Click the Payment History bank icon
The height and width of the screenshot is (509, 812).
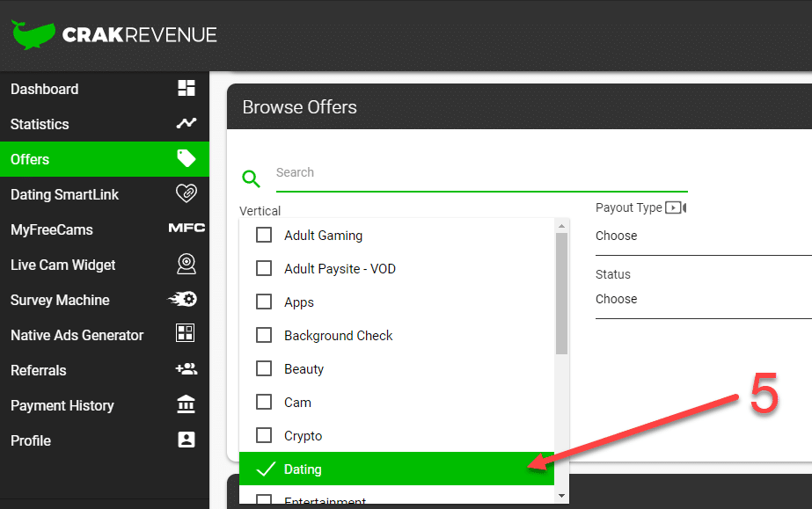click(186, 404)
